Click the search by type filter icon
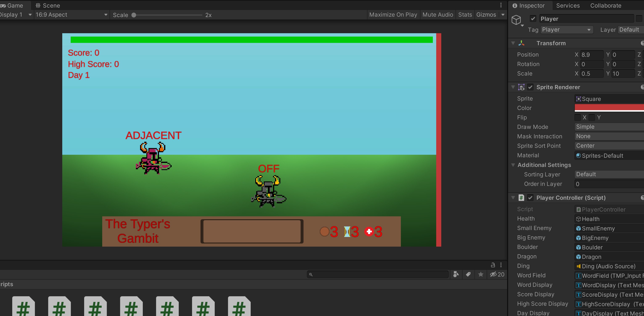This screenshot has height=316, width=644. [x=456, y=274]
